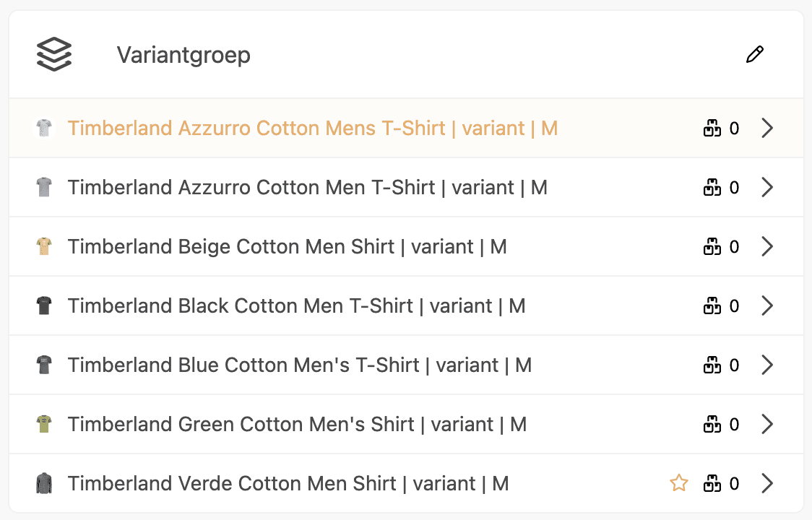812x520 pixels.
Task: Click the Verde dark jacket thumbnail
Action: [x=44, y=484]
